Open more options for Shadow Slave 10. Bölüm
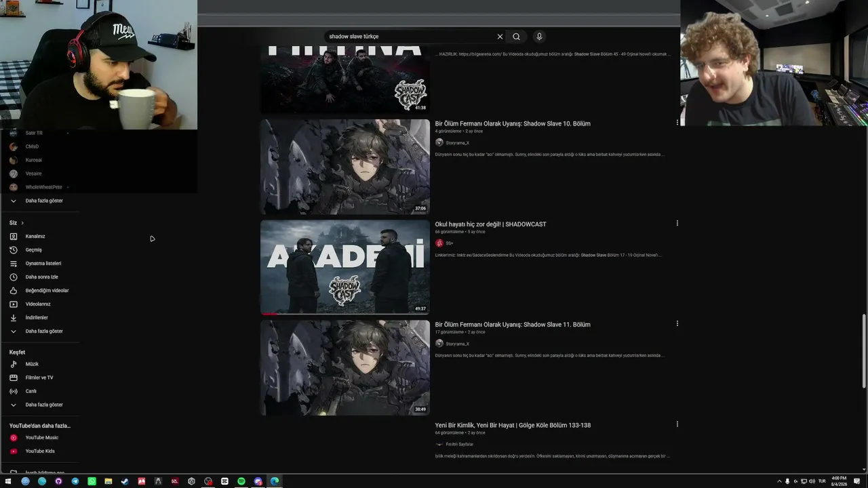 (x=677, y=123)
